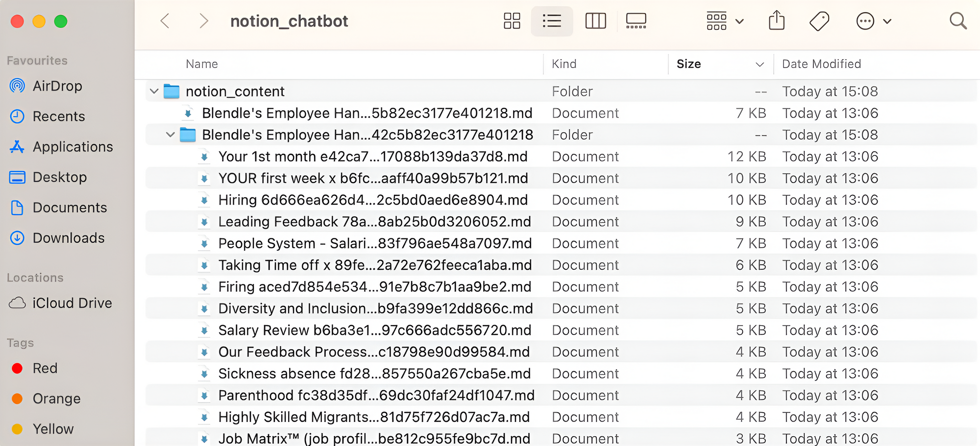Image resolution: width=980 pixels, height=446 pixels.
Task: Download the Hiring file from iCloud
Action: (204, 200)
